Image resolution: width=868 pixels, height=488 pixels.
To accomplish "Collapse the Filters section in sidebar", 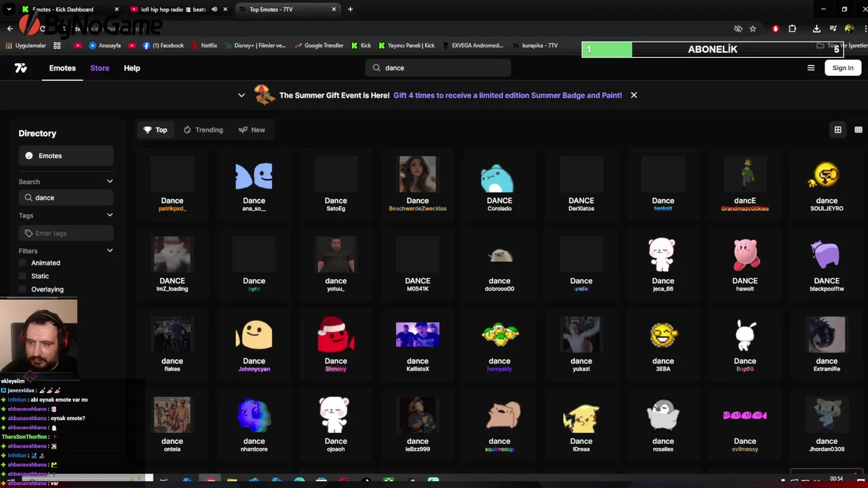I will pyautogui.click(x=110, y=251).
